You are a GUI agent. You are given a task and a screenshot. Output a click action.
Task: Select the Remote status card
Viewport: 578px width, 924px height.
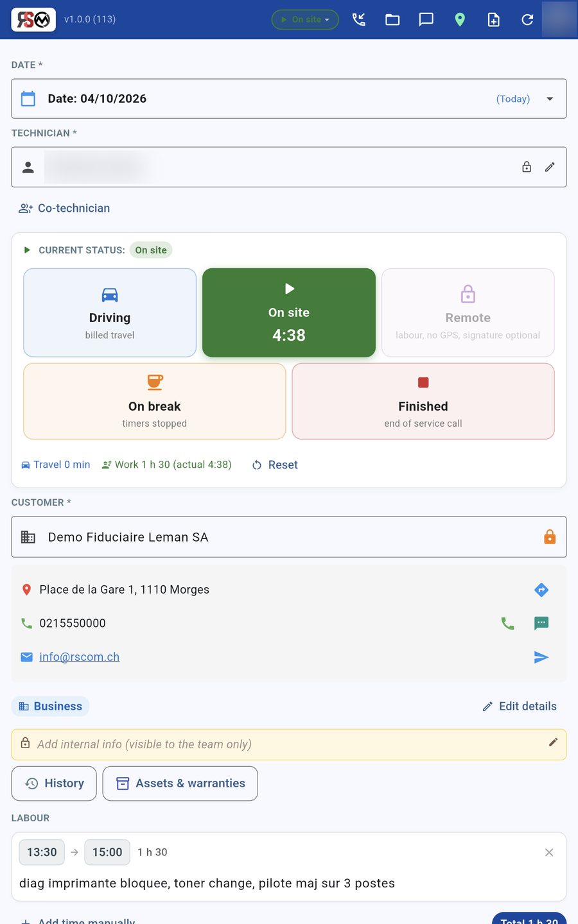(468, 312)
